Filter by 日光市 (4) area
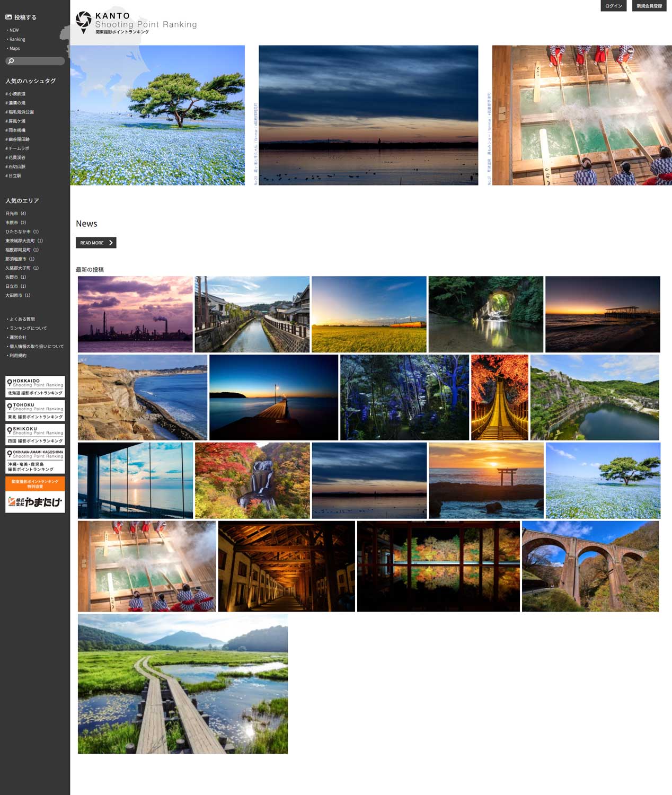The width and height of the screenshot is (672, 795). point(15,214)
